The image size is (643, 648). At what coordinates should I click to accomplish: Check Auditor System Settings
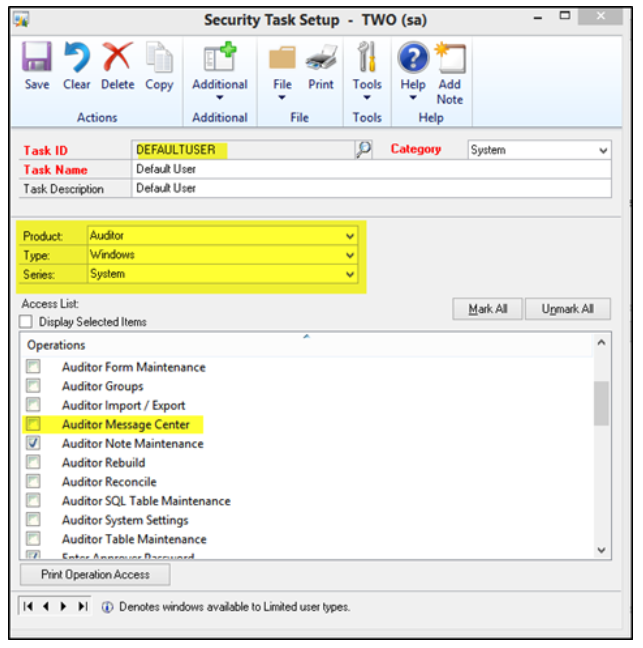coord(33,519)
